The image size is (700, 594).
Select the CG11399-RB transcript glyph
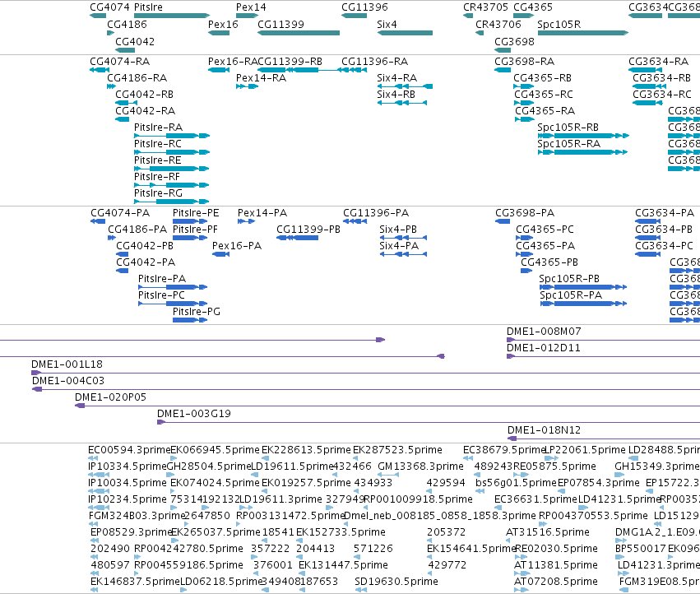coord(299,70)
